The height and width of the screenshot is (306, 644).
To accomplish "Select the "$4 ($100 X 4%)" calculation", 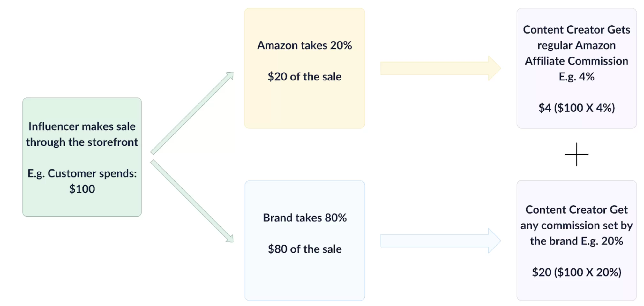I will pyautogui.click(x=576, y=108).
